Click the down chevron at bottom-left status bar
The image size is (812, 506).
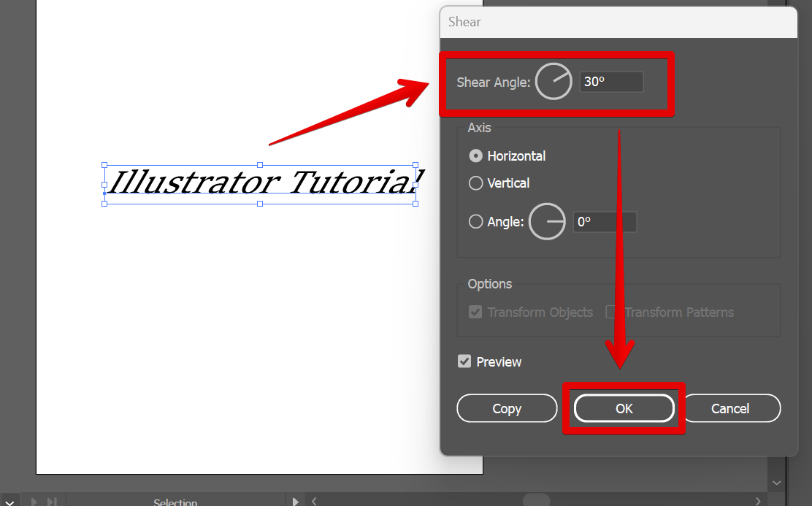click(9, 501)
